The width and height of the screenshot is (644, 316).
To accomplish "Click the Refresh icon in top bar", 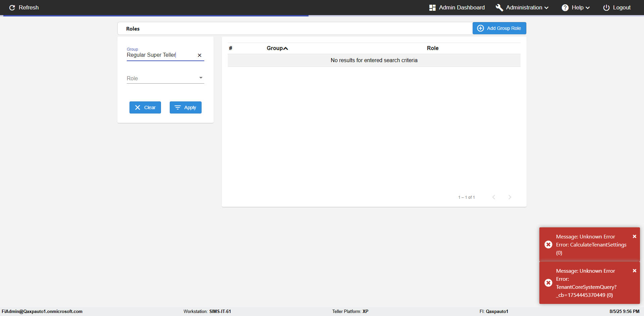I will (12, 7).
